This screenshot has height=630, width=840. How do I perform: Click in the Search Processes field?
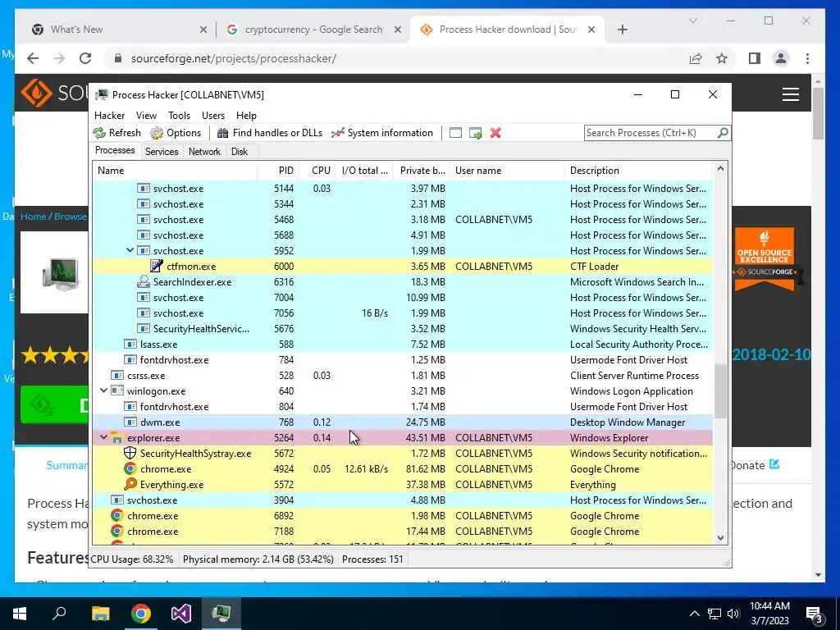(x=651, y=132)
